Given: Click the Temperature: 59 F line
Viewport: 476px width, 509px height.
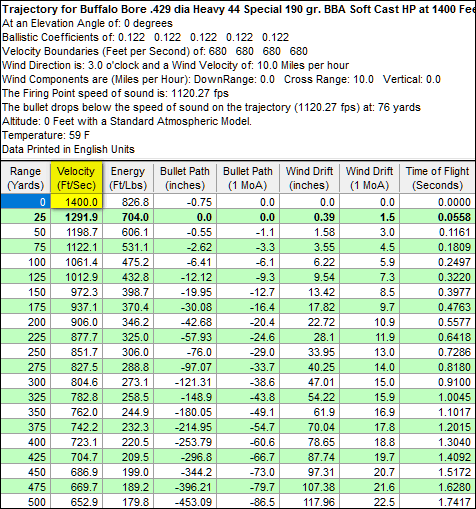Looking at the screenshot, I should 46,135.
